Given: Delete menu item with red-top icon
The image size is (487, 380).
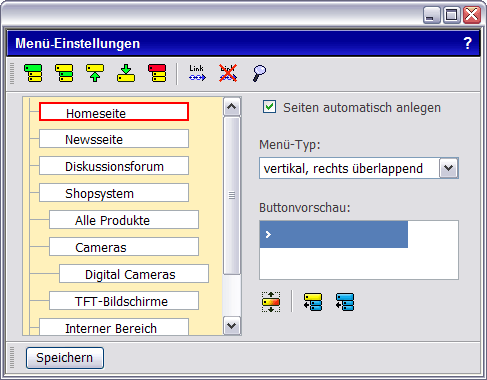Looking at the screenshot, I should (157, 73).
